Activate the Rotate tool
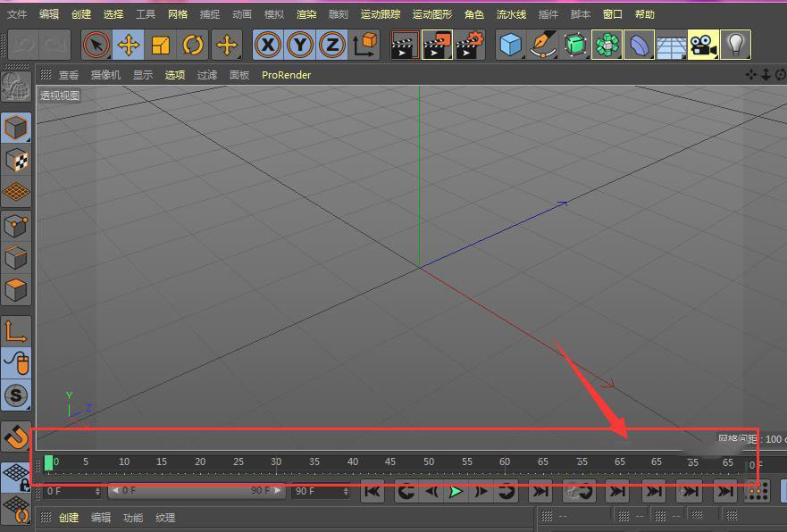Image resolution: width=787 pixels, height=532 pixels. coord(193,46)
